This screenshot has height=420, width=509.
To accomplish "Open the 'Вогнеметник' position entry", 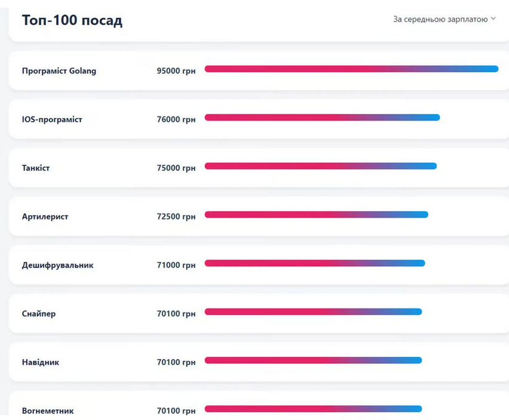I will [48, 410].
